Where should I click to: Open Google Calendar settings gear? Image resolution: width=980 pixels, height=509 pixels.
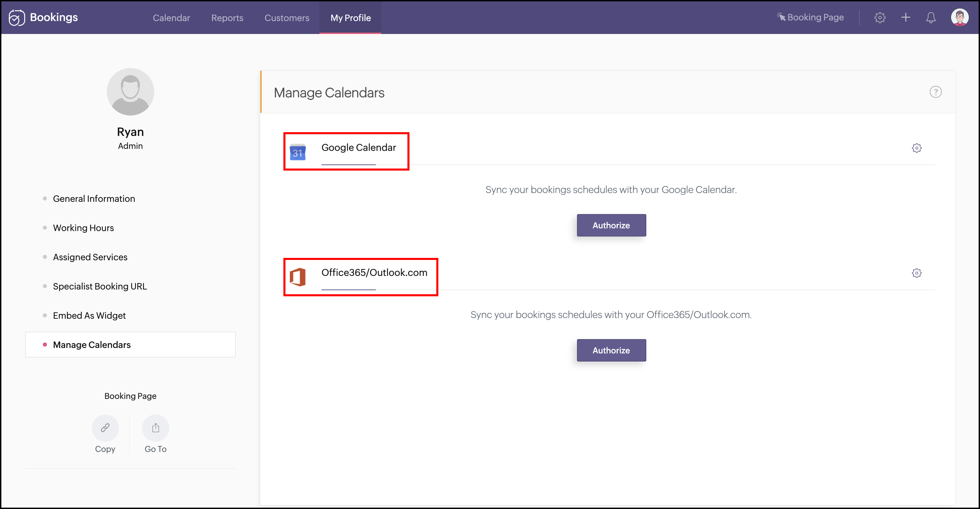coord(916,148)
